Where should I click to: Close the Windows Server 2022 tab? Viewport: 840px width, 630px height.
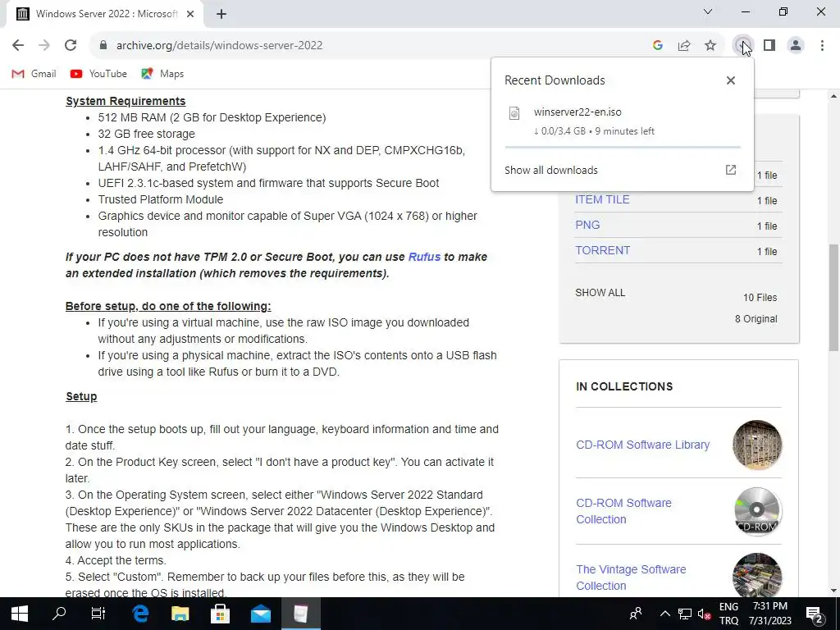coord(190,14)
